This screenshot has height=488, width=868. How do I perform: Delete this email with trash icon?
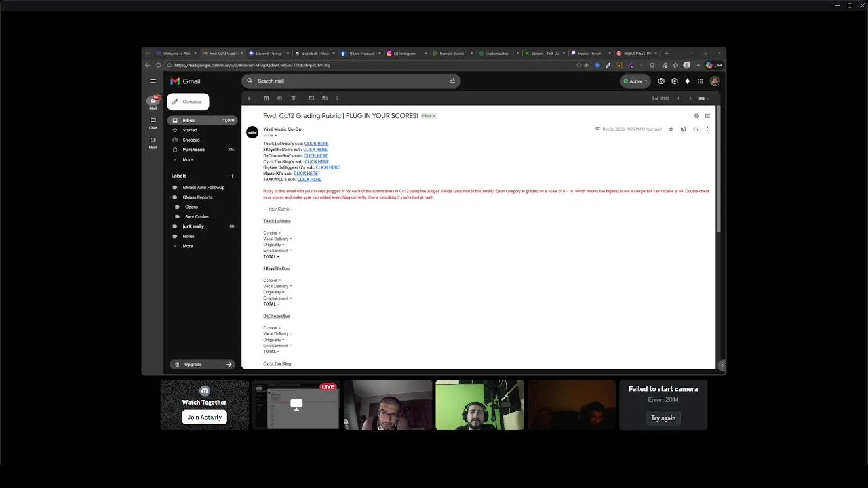pos(293,98)
